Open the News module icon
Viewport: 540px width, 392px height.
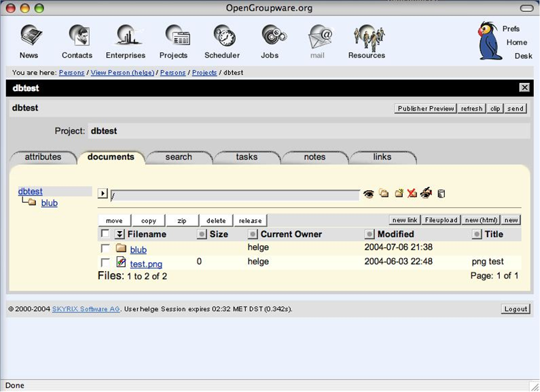pos(29,36)
